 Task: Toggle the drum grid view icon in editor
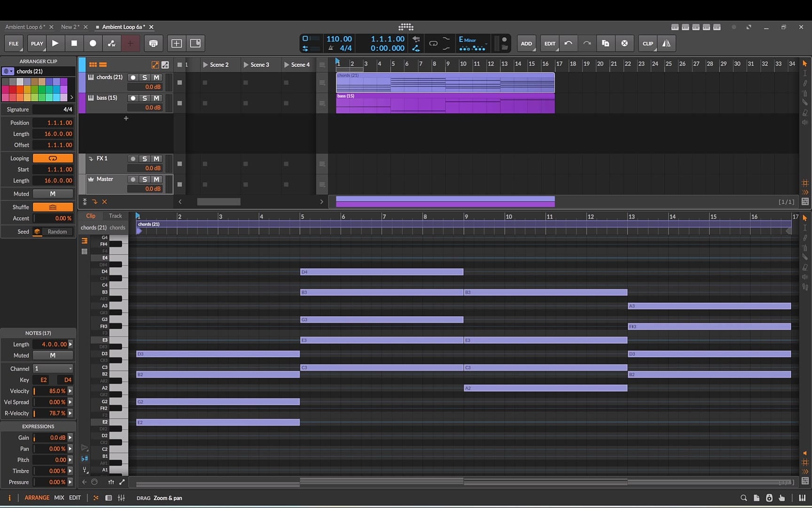point(85,252)
